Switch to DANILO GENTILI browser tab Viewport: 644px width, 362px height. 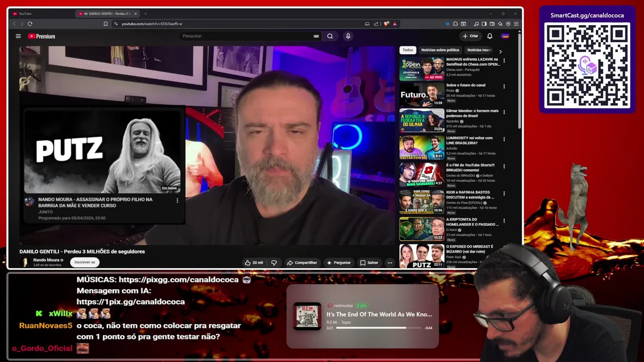pos(107,14)
